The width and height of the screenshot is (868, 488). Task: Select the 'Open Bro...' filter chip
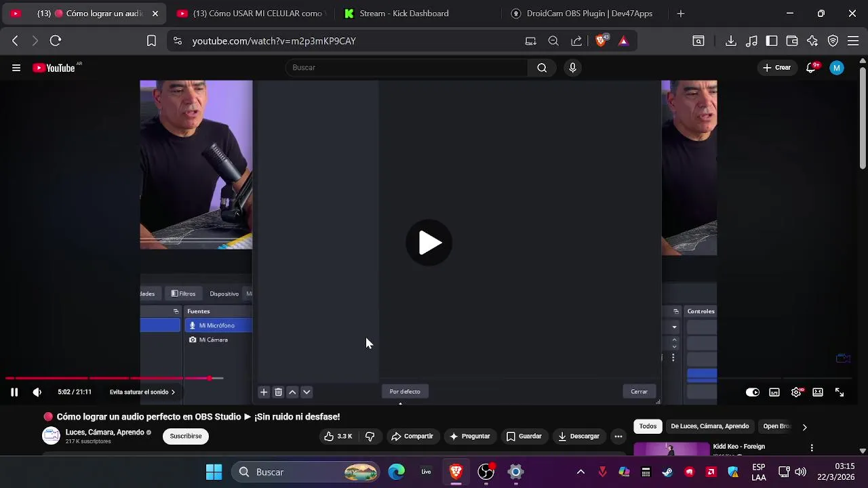click(776, 426)
